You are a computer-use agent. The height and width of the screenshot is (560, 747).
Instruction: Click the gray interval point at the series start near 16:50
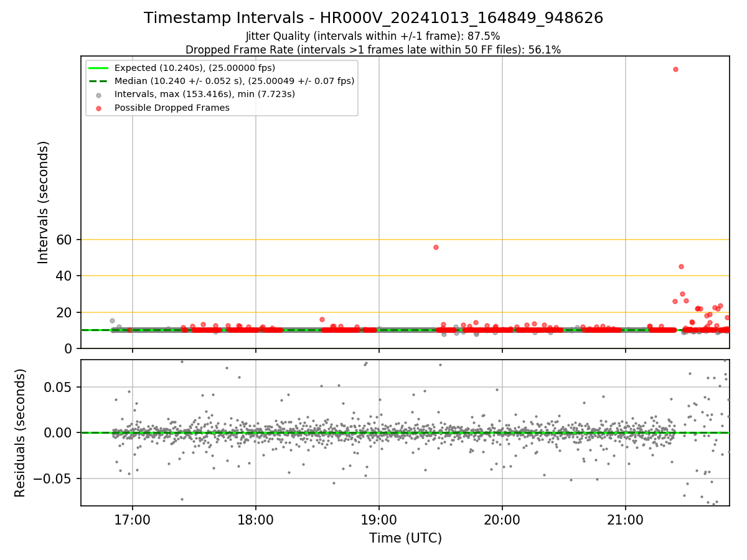pyautogui.click(x=112, y=320)
